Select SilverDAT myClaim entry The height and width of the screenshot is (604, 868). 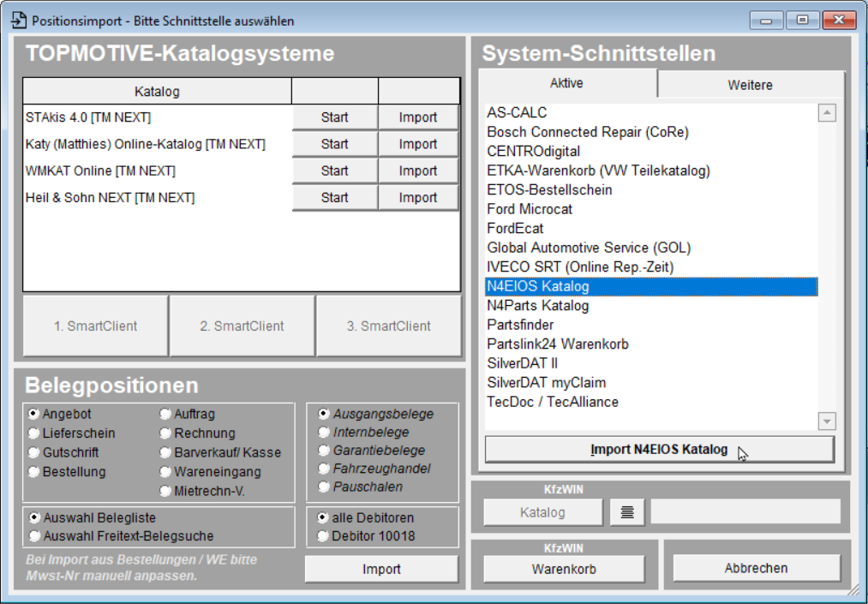tap(651, 383)
